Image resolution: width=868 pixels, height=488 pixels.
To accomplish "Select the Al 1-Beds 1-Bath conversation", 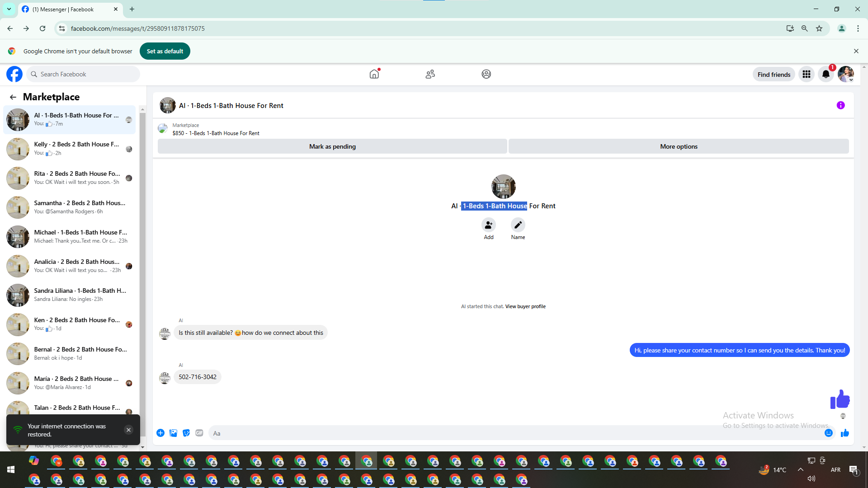I will point(69,120).
